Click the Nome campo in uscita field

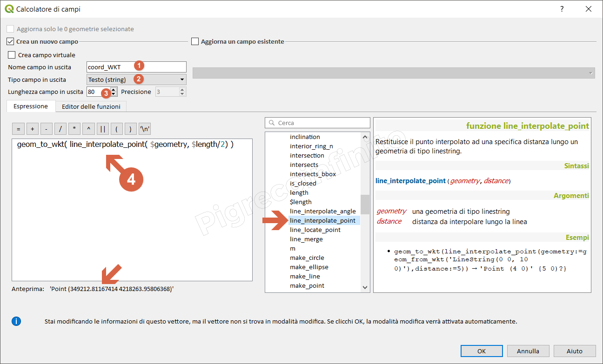click(136, 67)
